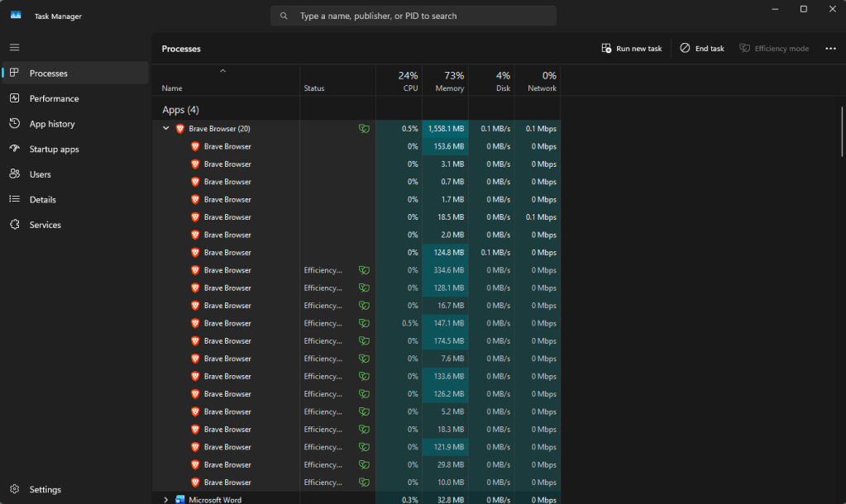Select the Brave Browser (20) parent row

356,128
